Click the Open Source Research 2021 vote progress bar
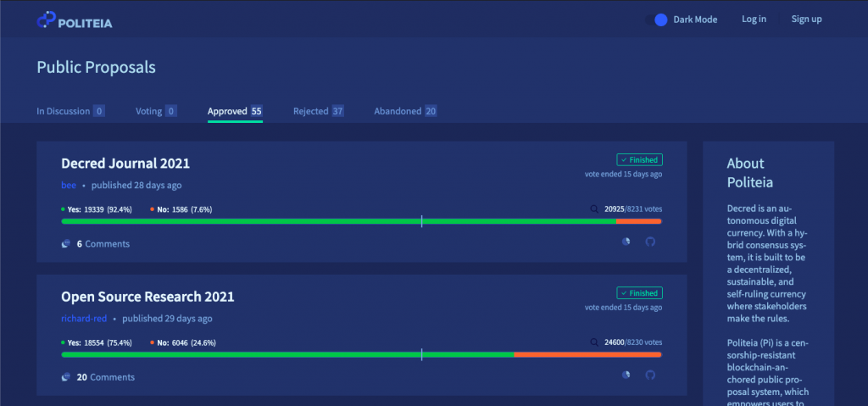 [361, 354]
